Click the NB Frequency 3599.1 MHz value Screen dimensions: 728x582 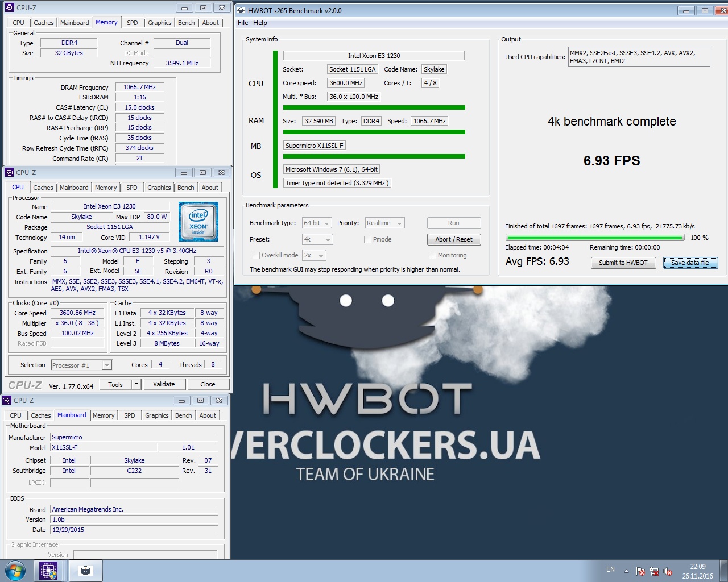coord(182,63)
